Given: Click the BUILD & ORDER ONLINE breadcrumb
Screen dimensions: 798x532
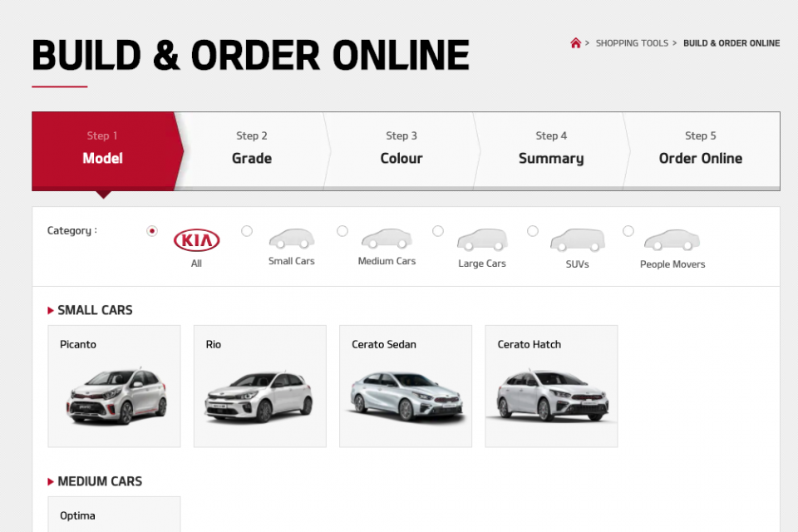Looking at the screenshot, I should (x=731, y=43).
